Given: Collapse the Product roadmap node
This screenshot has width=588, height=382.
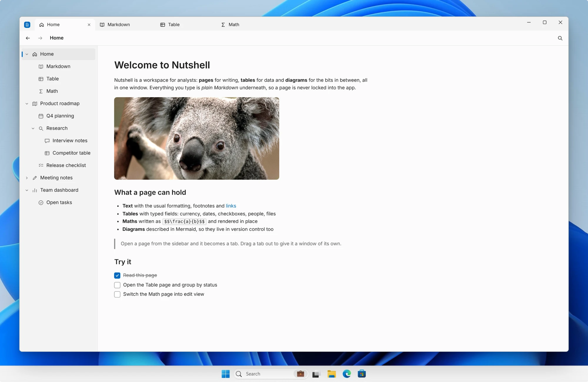Looking at the screenshot, I should pos(27,104).
